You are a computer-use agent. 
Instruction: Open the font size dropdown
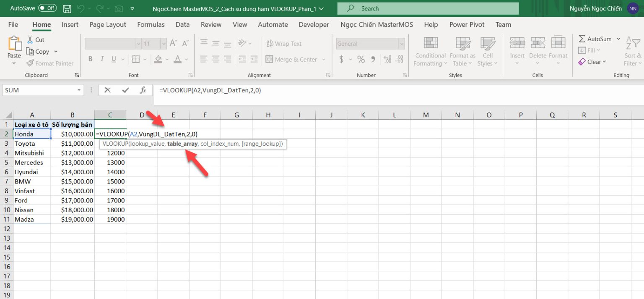[x=164, y=43]
